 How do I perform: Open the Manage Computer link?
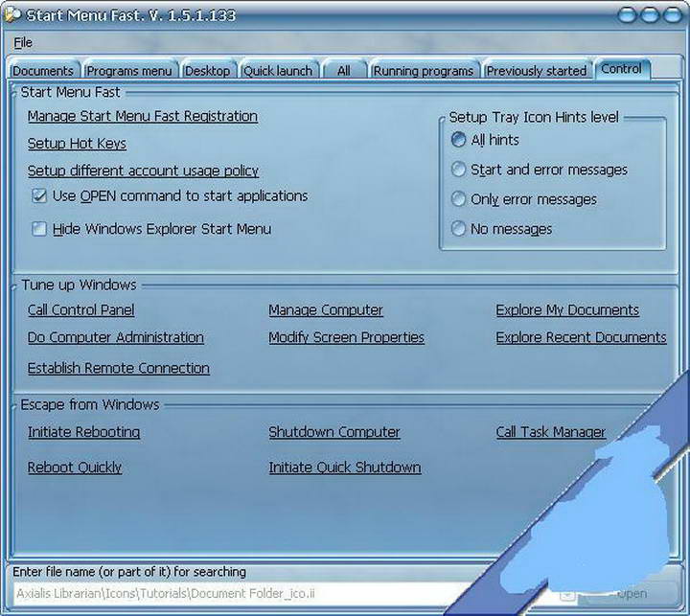[x=326, y=309]
